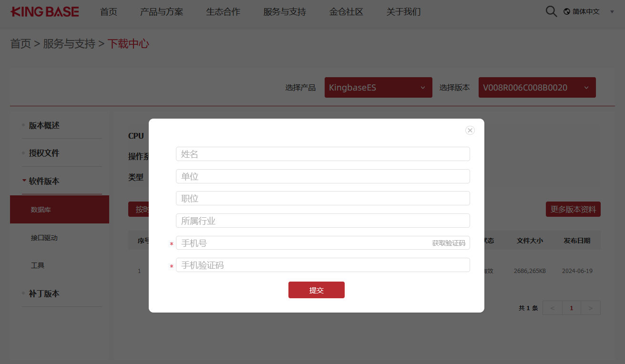Viewport: 625px width, 364px height.
Task: Click the 共 1 条 total count text
Action: tap(528, 308)
